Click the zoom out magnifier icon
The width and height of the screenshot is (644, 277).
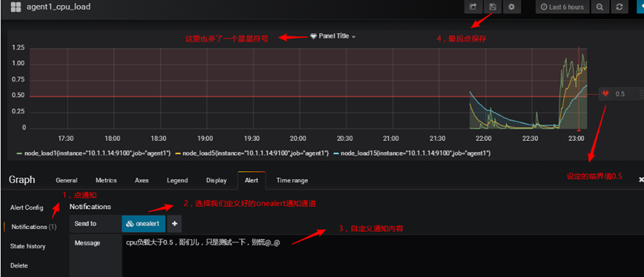600,7
